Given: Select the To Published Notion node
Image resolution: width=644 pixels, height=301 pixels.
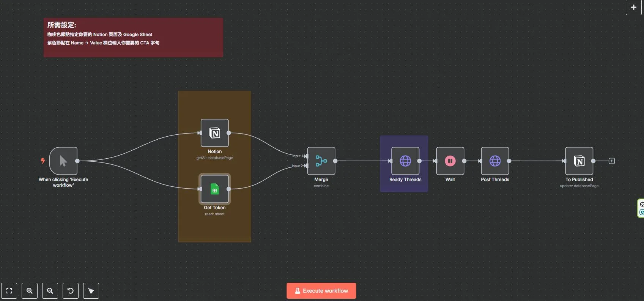Looking at the screenshot, I should click(x=579, y=161).
